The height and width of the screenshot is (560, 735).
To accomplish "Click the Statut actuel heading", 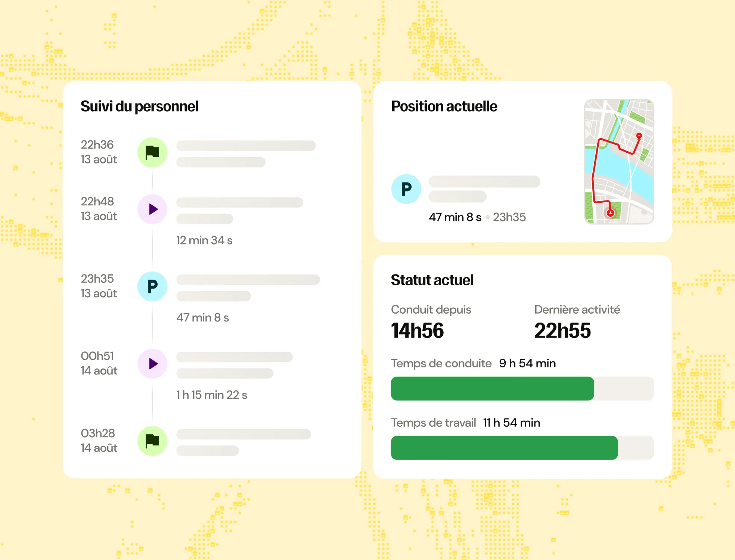I will point(432,280).
